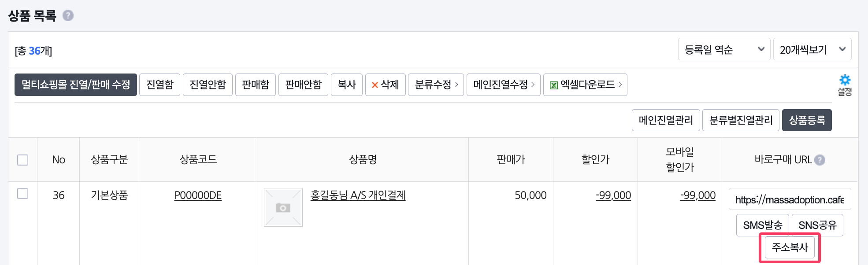868x265 pixels.
Task: Expand the 메인진열수정 menu
Action: coord(503,85)
